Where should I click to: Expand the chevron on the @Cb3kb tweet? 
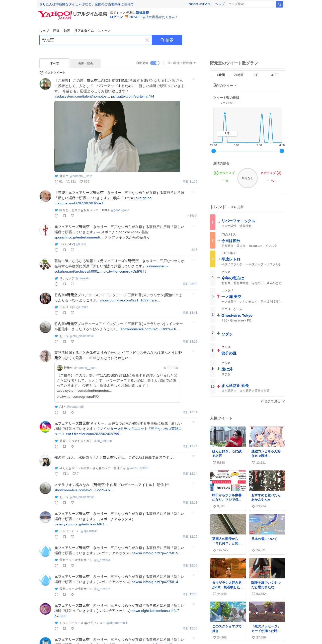click(x=193, y=294)
